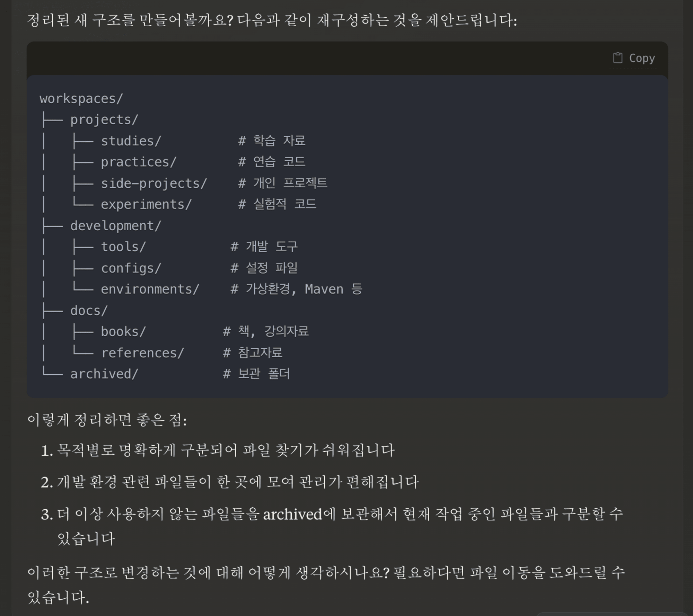
Task: Click the comment '# 학습 자료'
Action: coord(272,141)
